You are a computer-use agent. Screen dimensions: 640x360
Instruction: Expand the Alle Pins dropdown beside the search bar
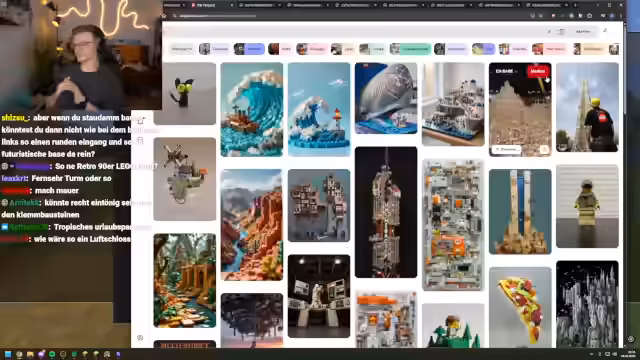pyautogui.click(x=584, y=31)
